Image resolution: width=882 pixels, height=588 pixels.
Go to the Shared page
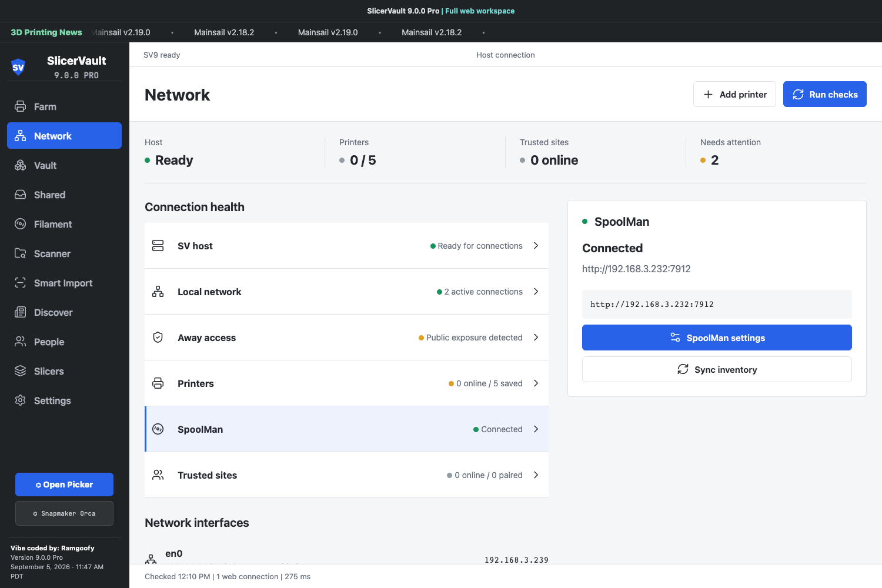(x=64, y=195)
